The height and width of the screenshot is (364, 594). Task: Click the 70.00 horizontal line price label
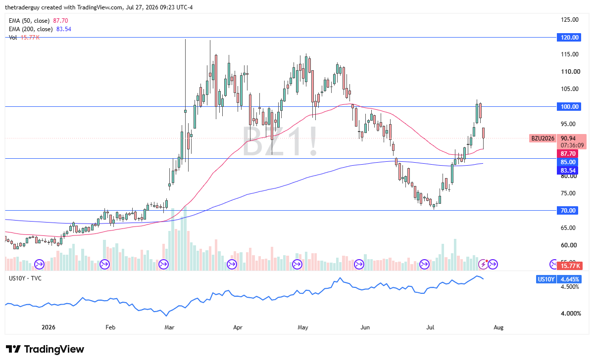[568, 211]
